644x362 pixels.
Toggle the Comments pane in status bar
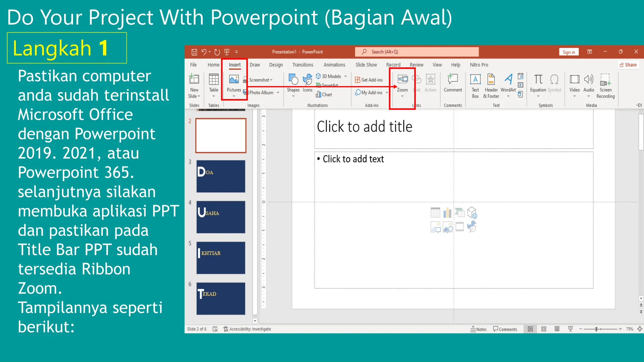click(x=505, y=329)
